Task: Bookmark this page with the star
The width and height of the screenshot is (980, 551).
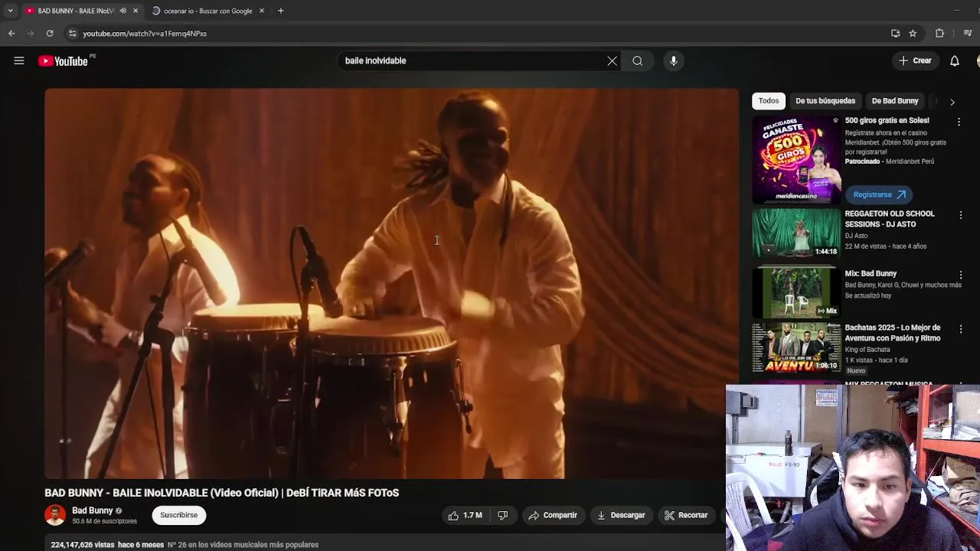Action: pos(913,33)
